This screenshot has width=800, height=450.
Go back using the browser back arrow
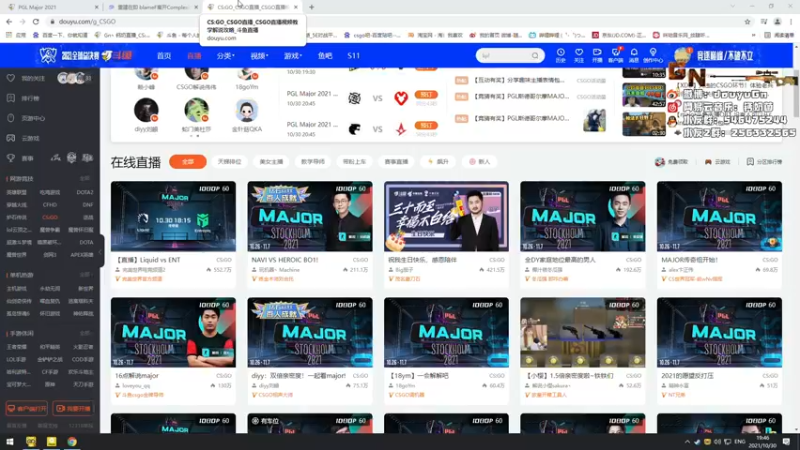click(9, 21)
